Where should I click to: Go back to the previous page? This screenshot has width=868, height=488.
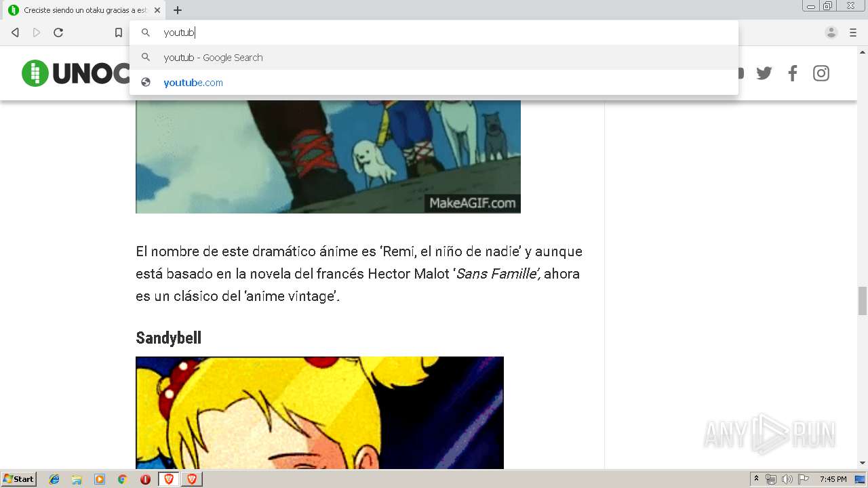point(15,33)
